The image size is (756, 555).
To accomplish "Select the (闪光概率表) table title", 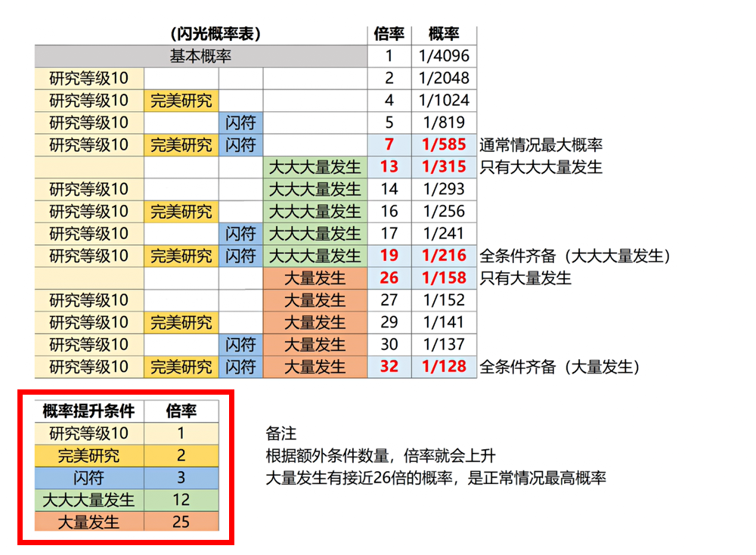I will tap(215, 34).
